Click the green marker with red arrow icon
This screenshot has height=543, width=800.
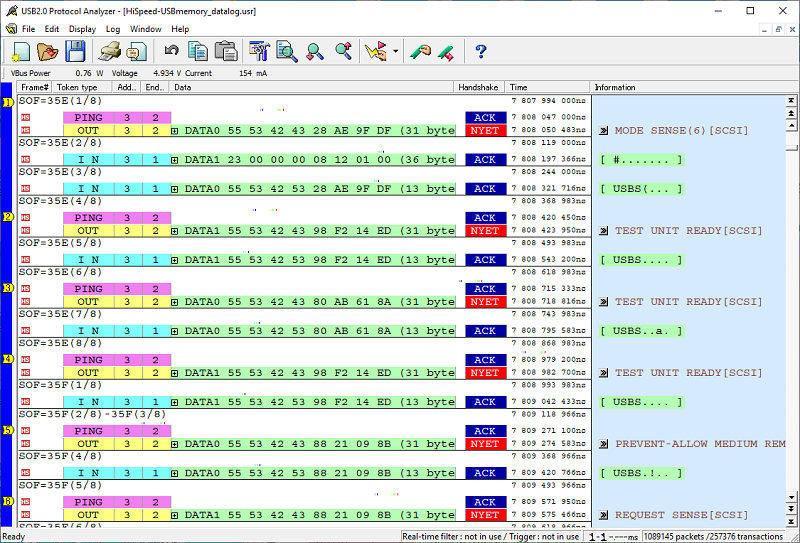pos(446,53)
